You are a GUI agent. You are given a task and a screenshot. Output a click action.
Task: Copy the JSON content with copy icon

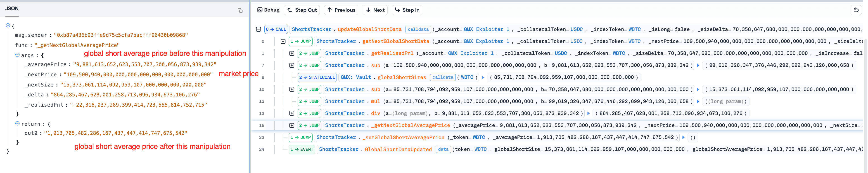click(240, 10)
